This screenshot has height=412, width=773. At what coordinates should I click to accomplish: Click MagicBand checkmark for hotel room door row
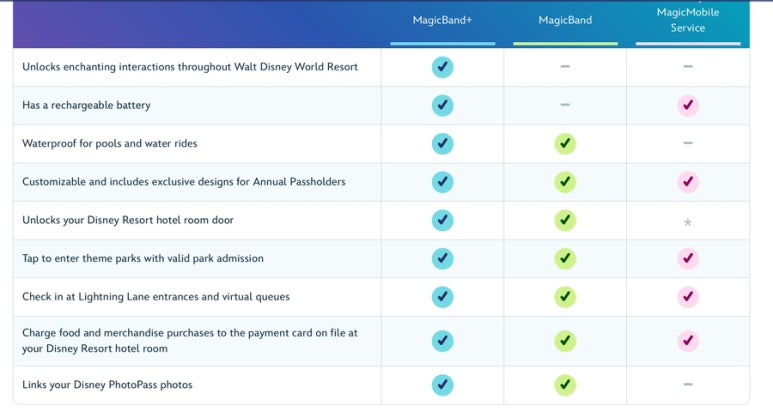[565, 220]
